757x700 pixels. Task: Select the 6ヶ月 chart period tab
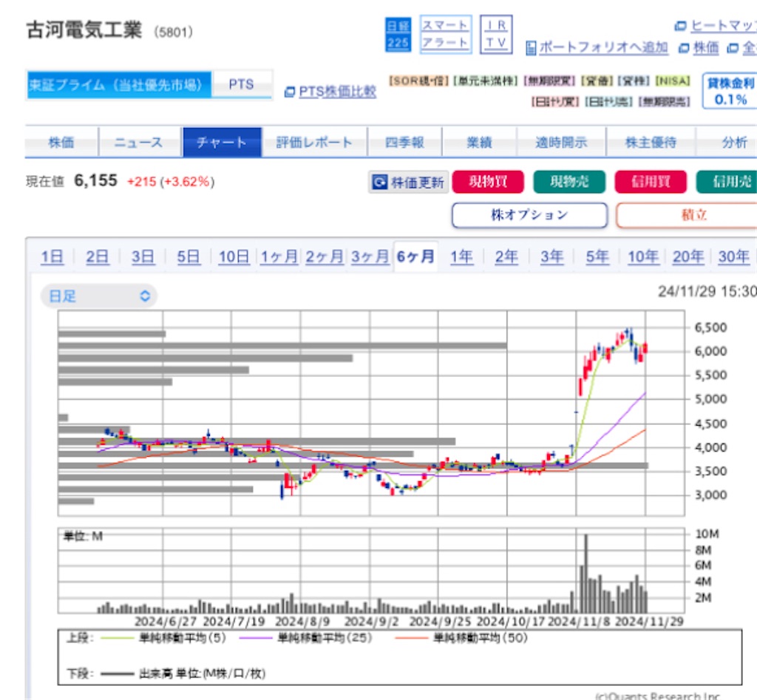pyautogui.click(x=415, y=256)
